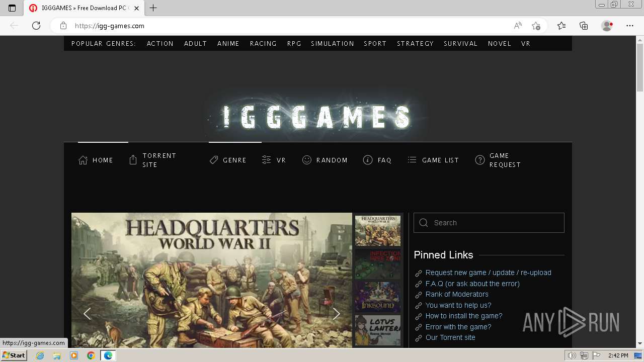Click the GAME LIST list icon

(412, 160)
